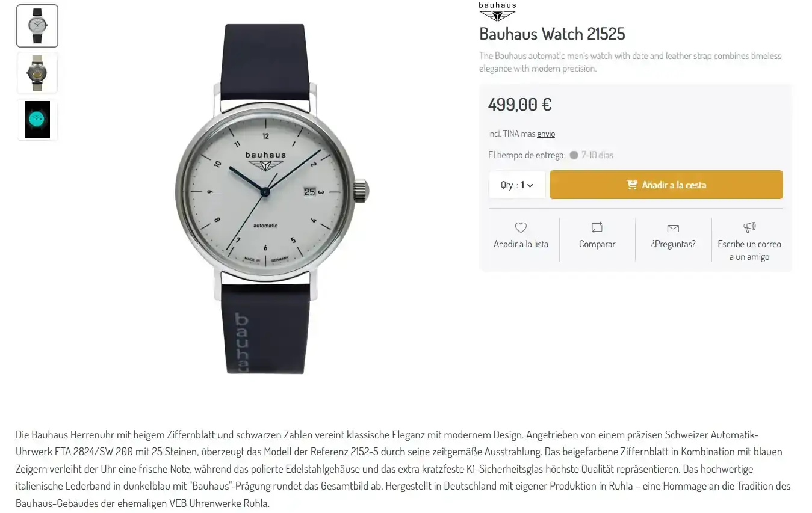Click the ¿Preguntas? text label
Screen dimensions: 812x513
(x=673, y=244)
